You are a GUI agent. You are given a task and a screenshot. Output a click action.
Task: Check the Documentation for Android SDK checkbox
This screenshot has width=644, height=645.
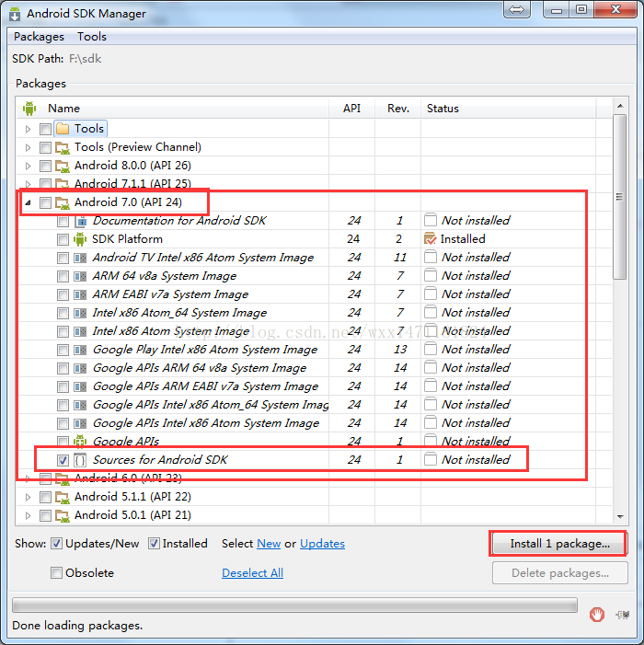(x=63, y=222)
